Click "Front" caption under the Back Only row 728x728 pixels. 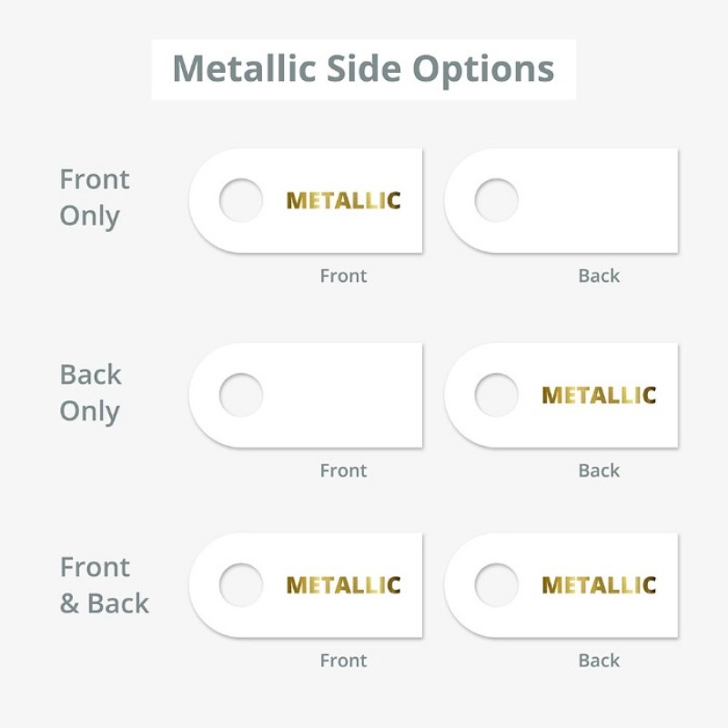pos(343,470)
